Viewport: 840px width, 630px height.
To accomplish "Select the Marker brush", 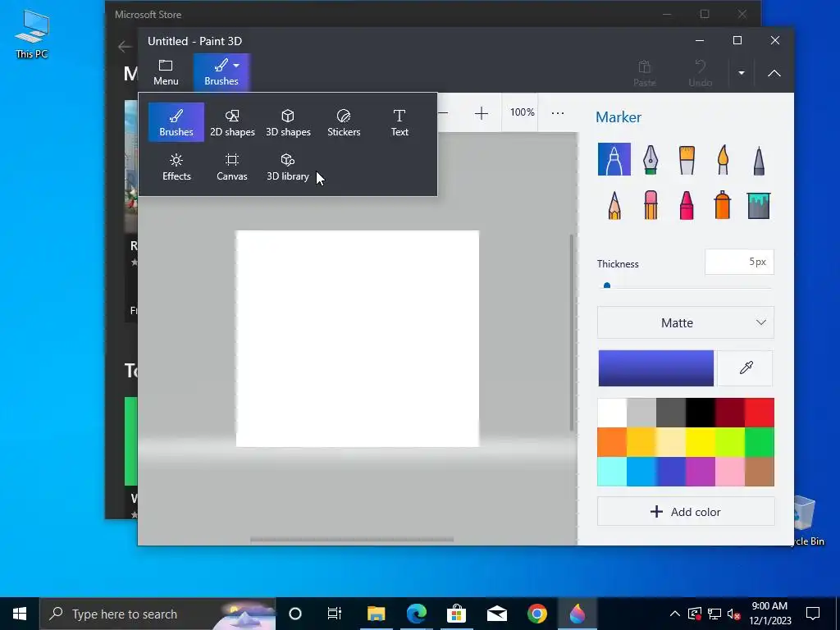I will pos(614,159).
